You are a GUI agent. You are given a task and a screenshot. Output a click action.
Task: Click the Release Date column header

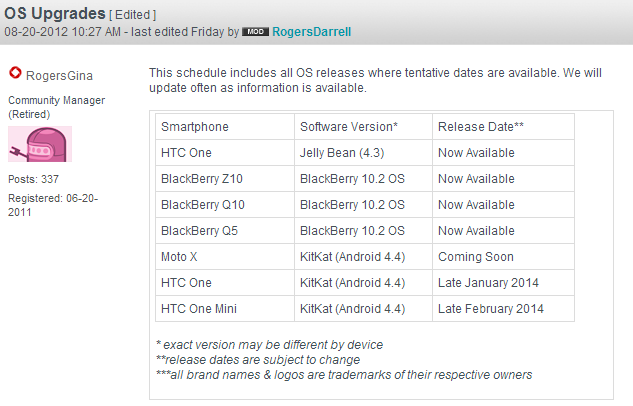click(481, 127)
